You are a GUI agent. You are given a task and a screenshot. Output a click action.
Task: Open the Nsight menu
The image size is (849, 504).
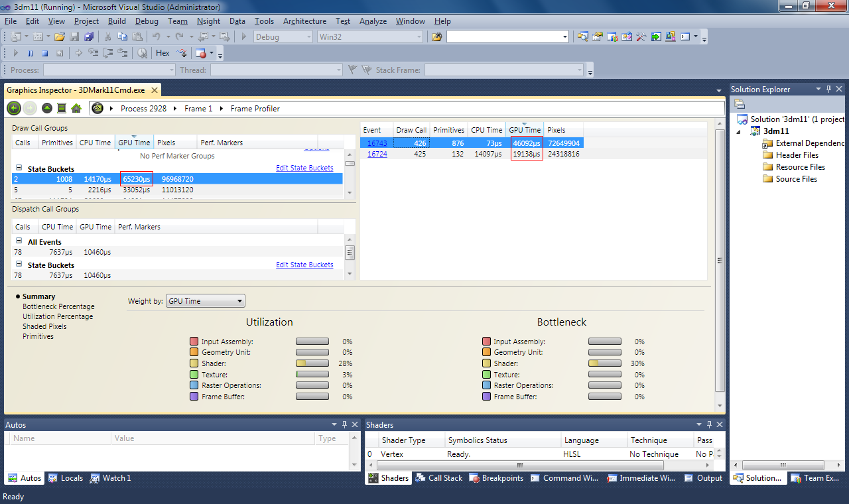(209, 21)
